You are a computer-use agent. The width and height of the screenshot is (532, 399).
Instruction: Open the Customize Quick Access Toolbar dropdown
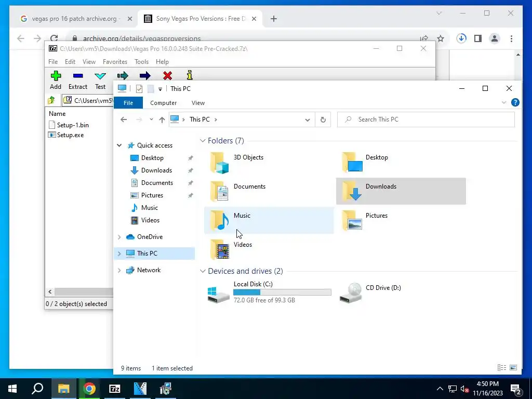[x=160, y=89]
